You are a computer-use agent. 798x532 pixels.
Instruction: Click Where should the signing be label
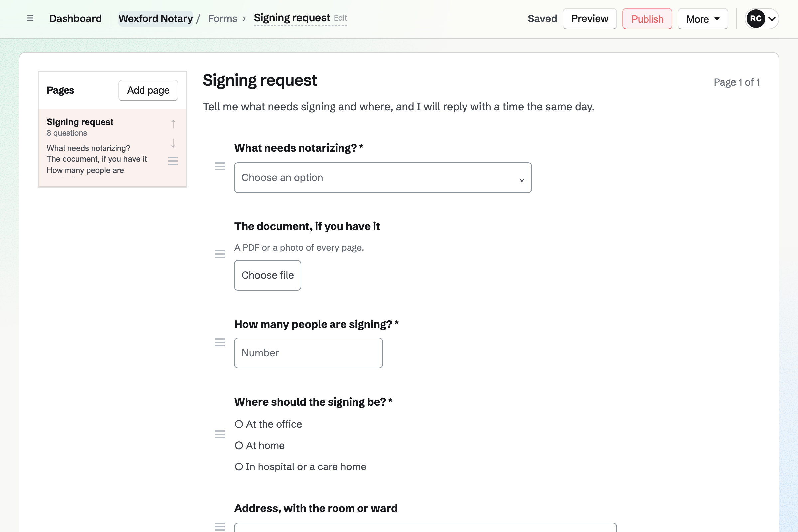[314, 402]
